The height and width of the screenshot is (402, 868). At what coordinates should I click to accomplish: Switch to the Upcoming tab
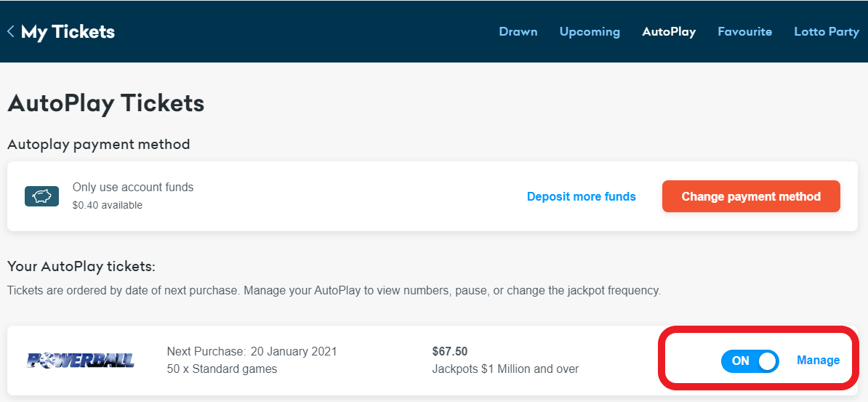590,32
